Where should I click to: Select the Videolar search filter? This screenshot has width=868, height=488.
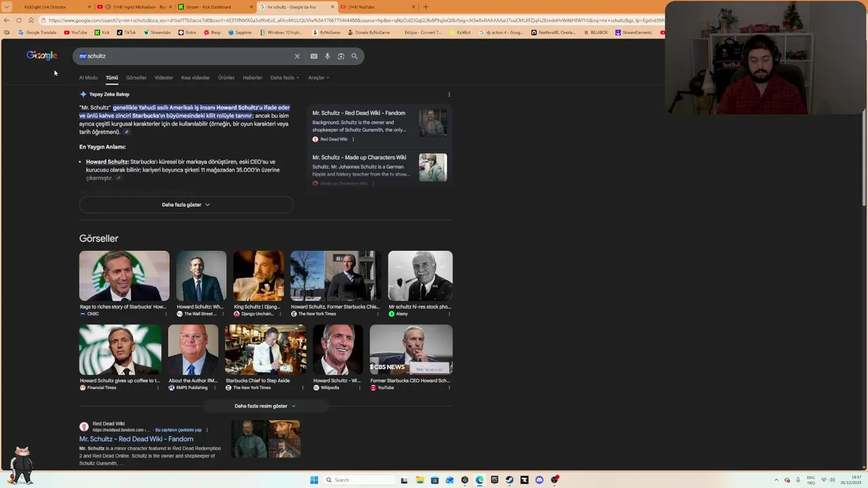(163, 78)
